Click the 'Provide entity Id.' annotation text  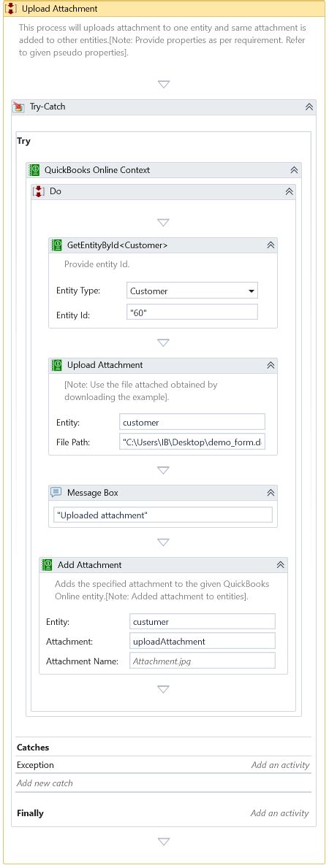pos(97,264)
